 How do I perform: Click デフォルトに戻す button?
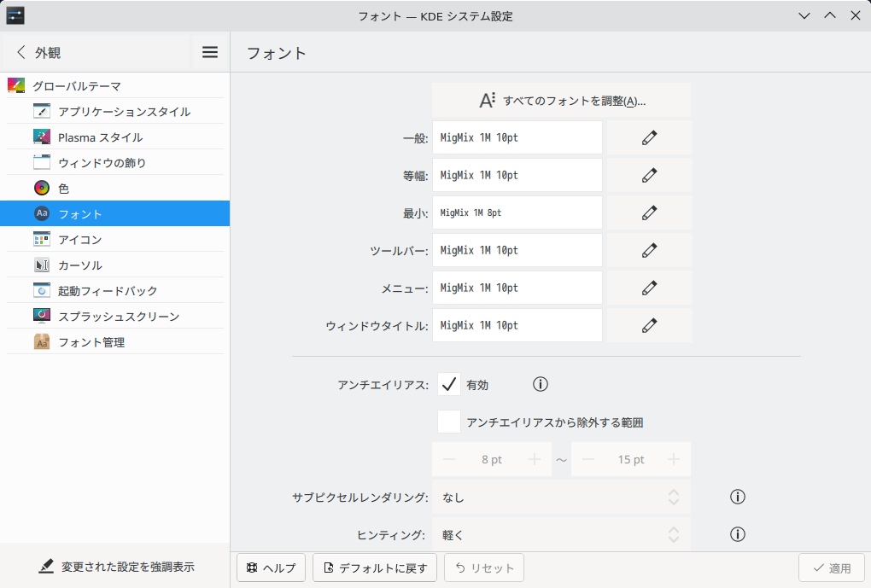coord(375,568)
